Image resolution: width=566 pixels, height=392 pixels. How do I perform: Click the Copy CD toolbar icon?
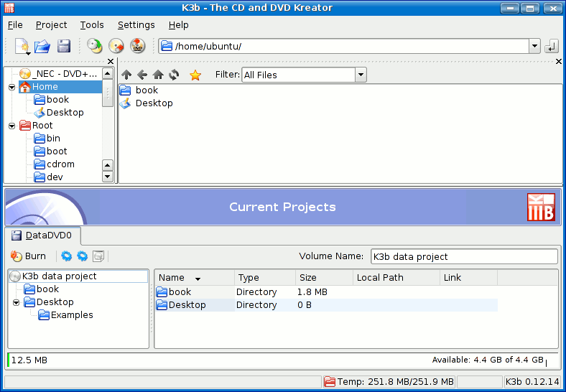[95, 46]
